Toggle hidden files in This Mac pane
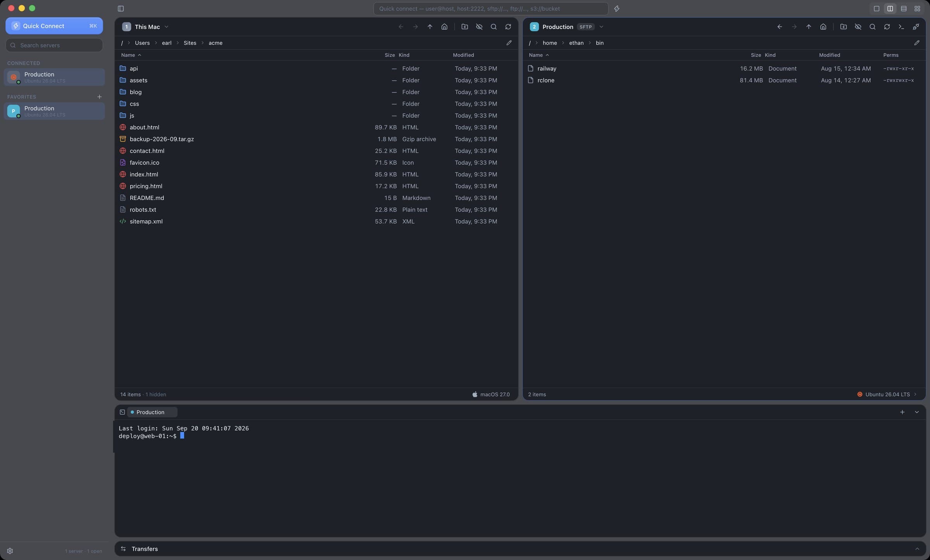930x560 pixels. coord(479,27)
